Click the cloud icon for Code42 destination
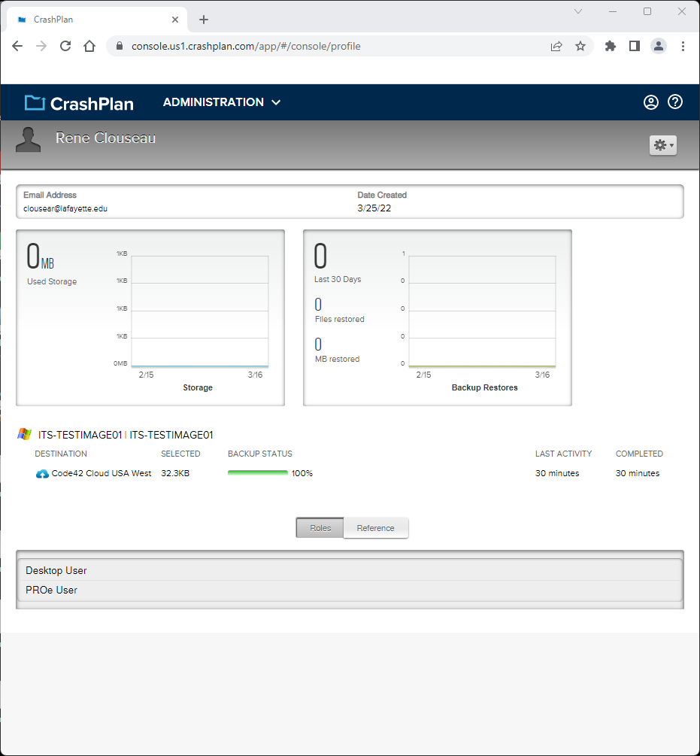This screenshot has height=756, width=700. tap(42, 474)
